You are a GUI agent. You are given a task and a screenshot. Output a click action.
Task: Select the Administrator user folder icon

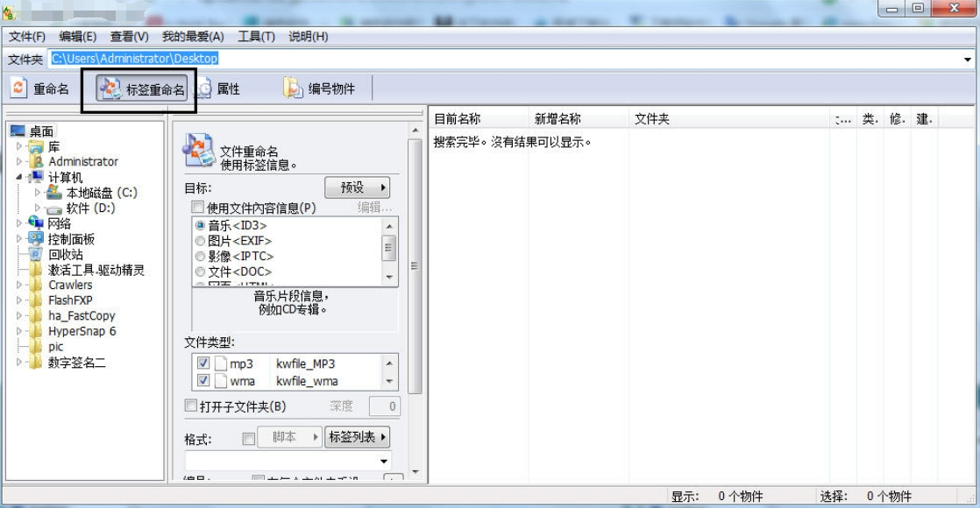pos(36,161)
